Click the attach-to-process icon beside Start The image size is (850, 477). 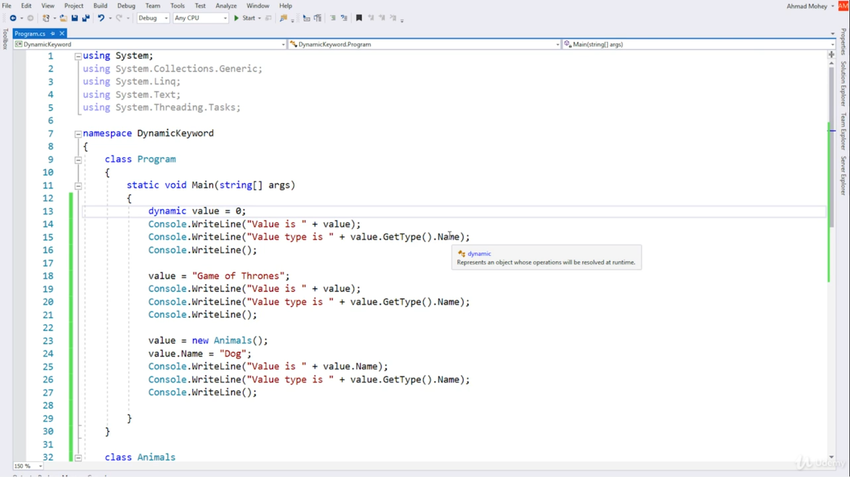coord(268,18)
